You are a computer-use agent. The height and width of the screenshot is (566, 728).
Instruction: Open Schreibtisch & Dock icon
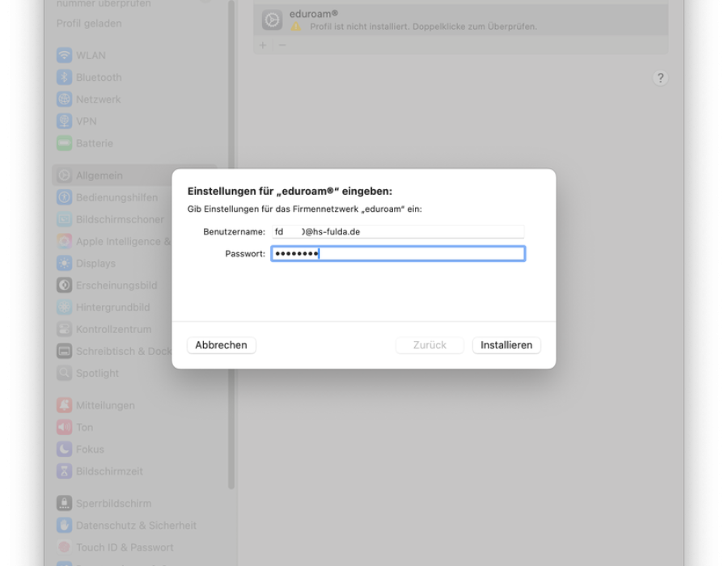click(65, 351)
